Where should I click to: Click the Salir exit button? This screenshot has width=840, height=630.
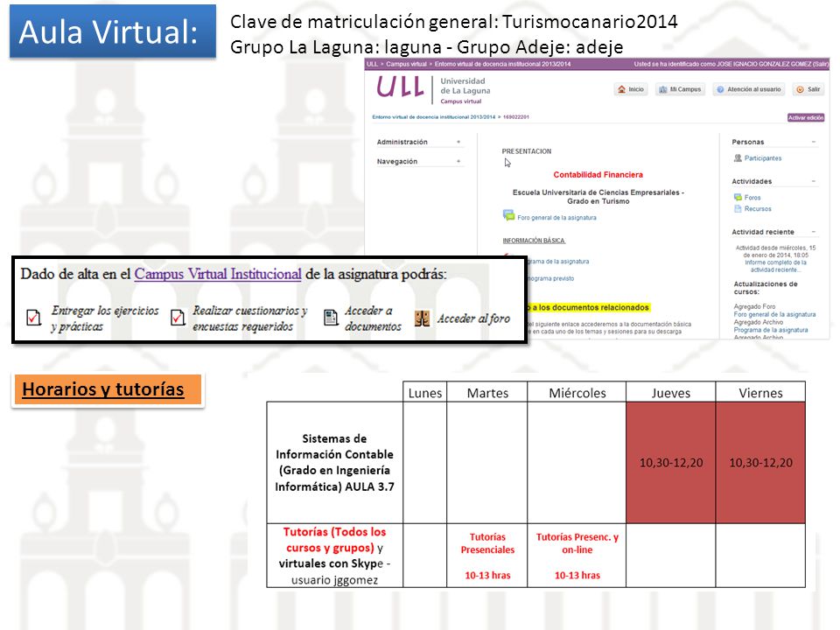pyautogui.click(x=808, y=89)
